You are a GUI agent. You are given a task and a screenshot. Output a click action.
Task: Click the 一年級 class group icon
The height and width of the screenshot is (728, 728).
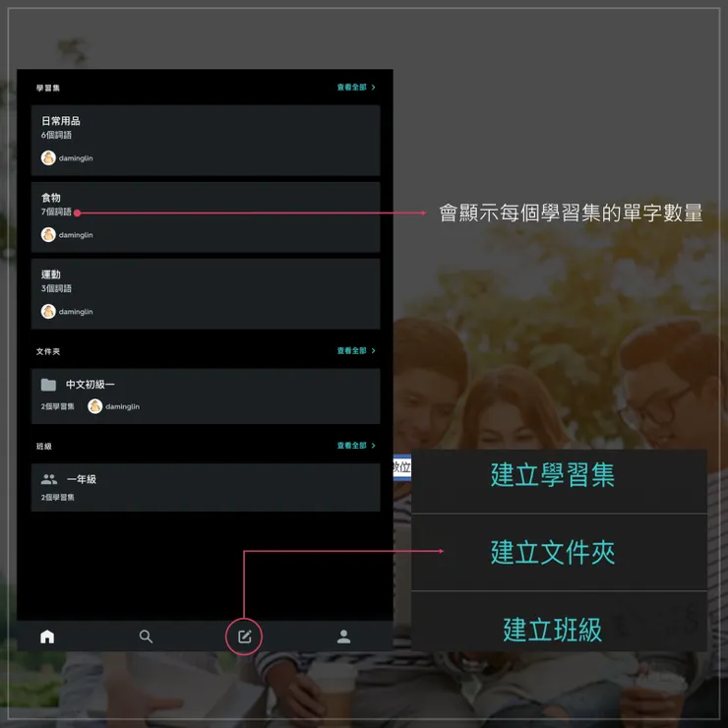click(x=49, y=479)
